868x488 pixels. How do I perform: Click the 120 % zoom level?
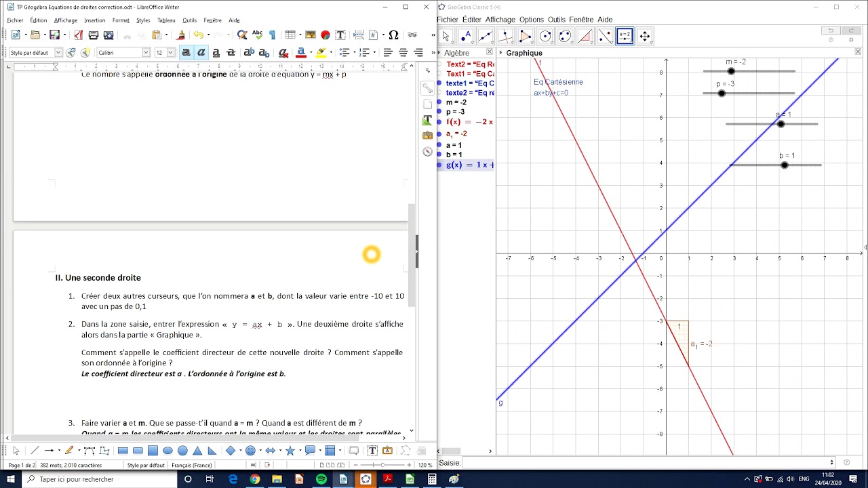click(425, 466)
